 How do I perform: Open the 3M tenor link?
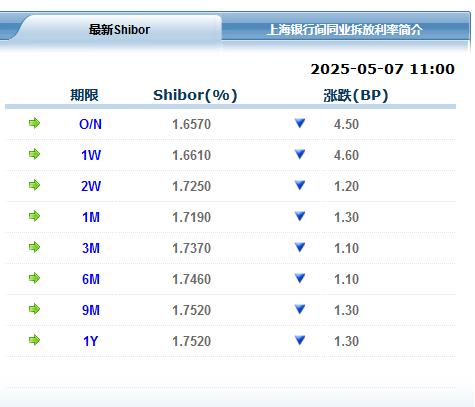pyautogui.click(x=91, y=248)
